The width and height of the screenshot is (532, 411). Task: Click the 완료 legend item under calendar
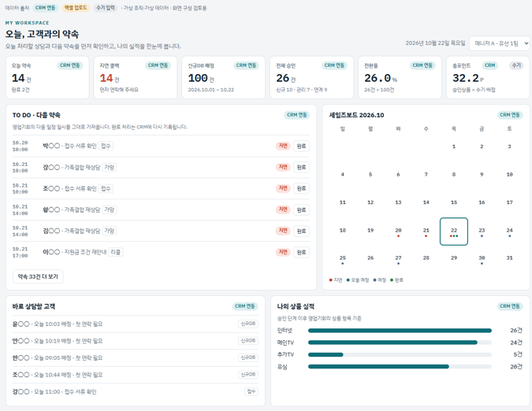click(397, 280)
